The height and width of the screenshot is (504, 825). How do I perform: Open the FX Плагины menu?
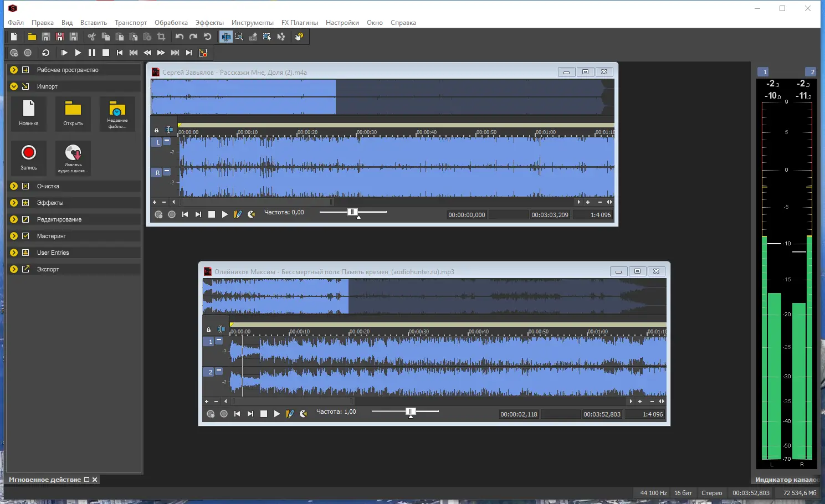300,23
